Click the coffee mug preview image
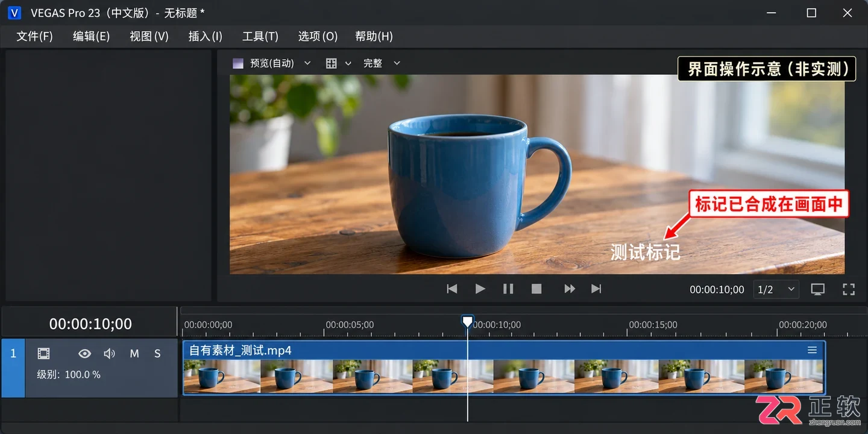868x434 pixels. (x=537, y=174)
